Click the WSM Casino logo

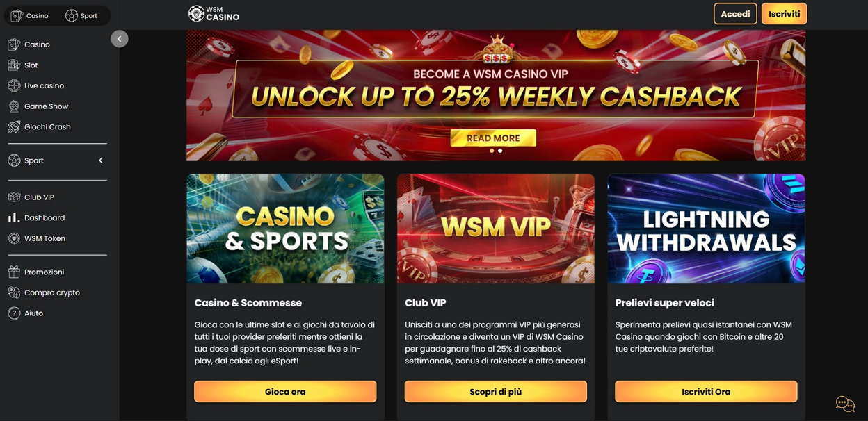(x=214, y=13)
